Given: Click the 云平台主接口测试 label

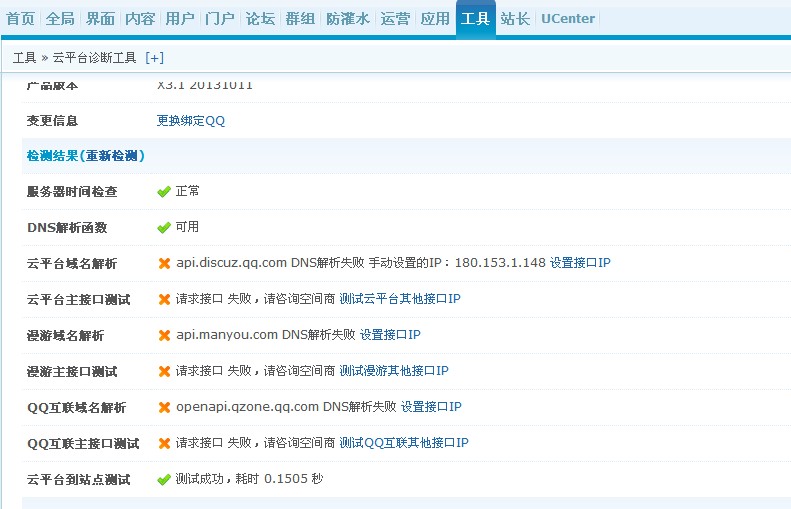Looking at the screenshot, I should click(79, 300).
